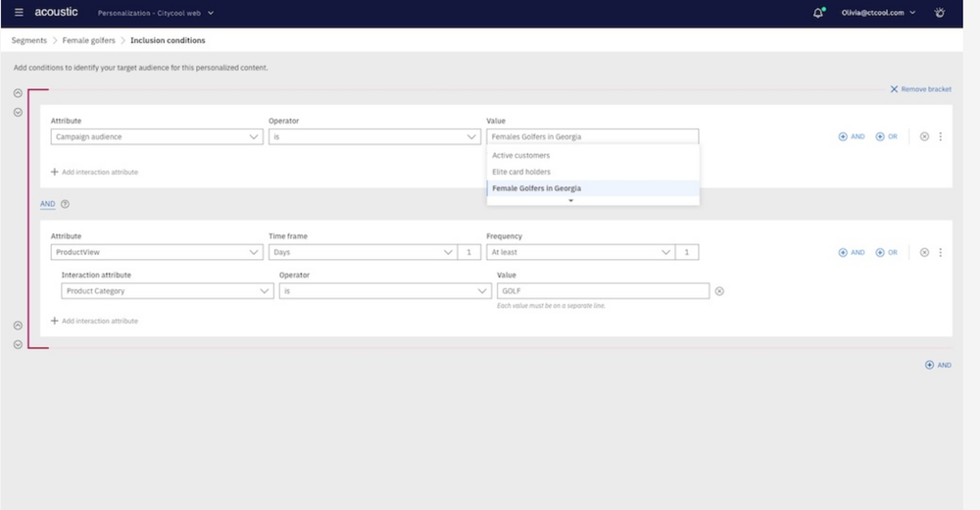The width and height of the screenshot is (980, 510).
Task: Open the hamburger navigation menu
Action: coord(19,13)
